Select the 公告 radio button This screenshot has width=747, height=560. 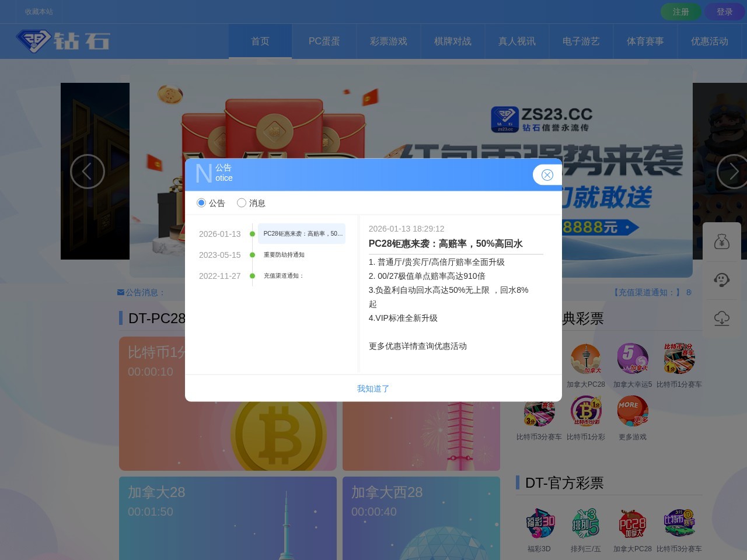click(x=201, y=203)
